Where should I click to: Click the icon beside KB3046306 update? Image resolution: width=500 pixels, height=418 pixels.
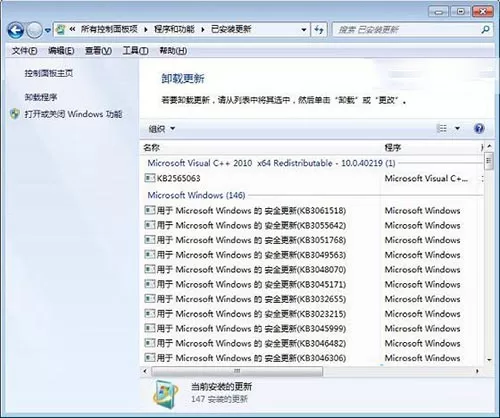(150, 358)
